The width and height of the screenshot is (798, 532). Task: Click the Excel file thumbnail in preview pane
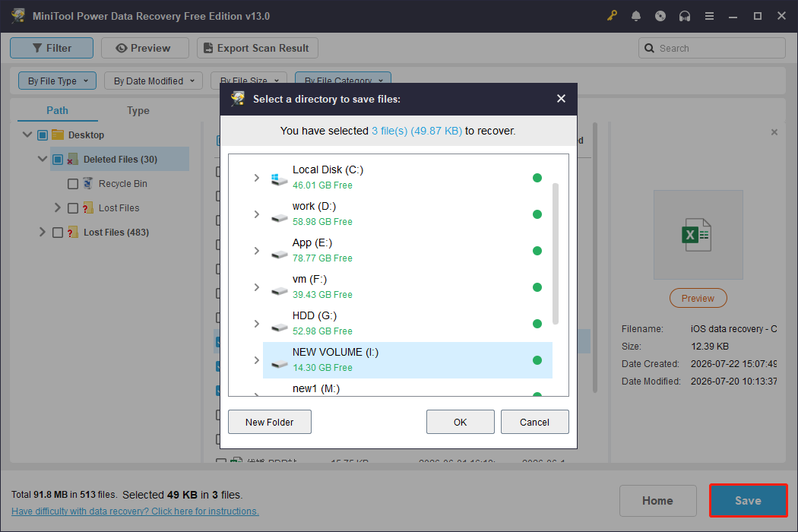[698, 235]
